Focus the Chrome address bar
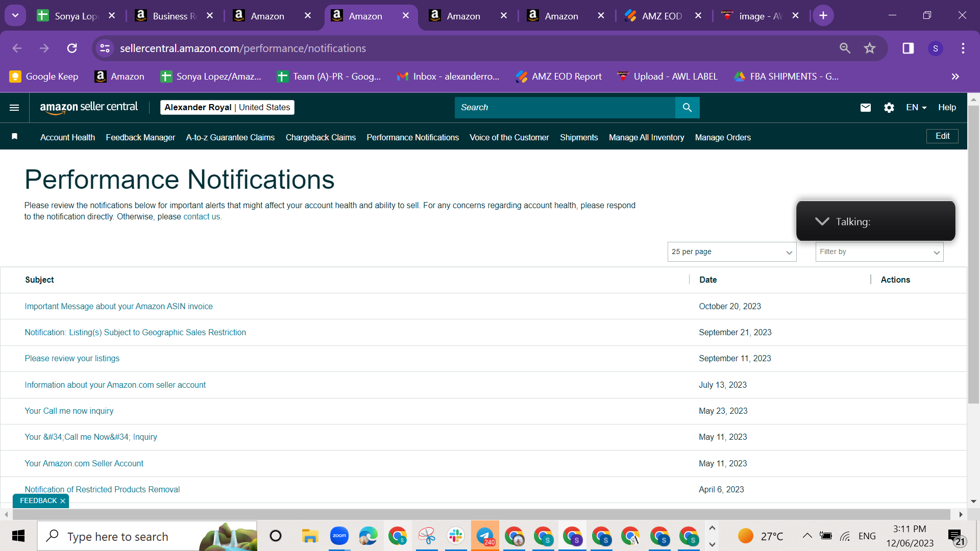The width and height of the screenshot is (980, 551). (475, 48)
